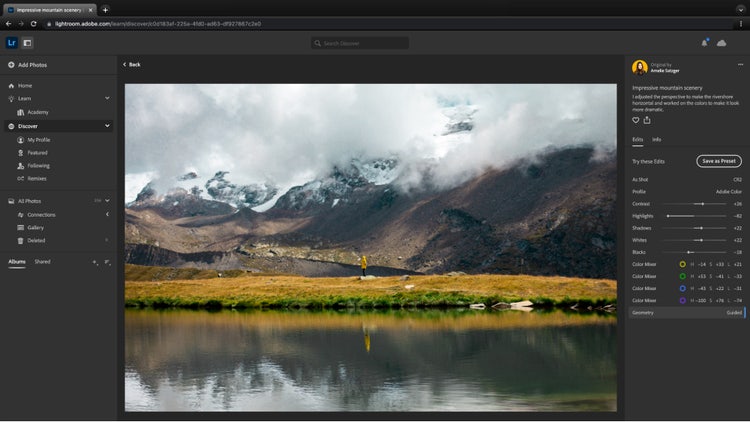
Task: Open a new browser tab
Action: click(105, 10)
